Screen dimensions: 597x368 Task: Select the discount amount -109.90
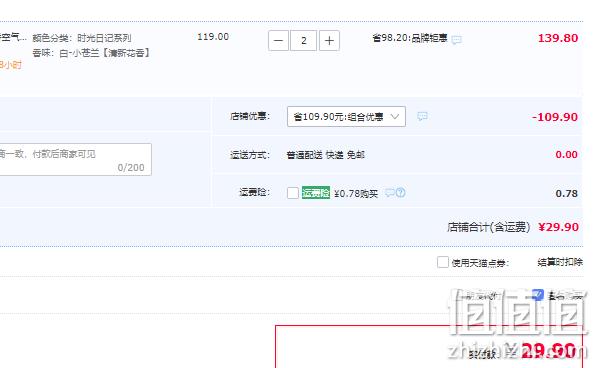pos(555,117)
